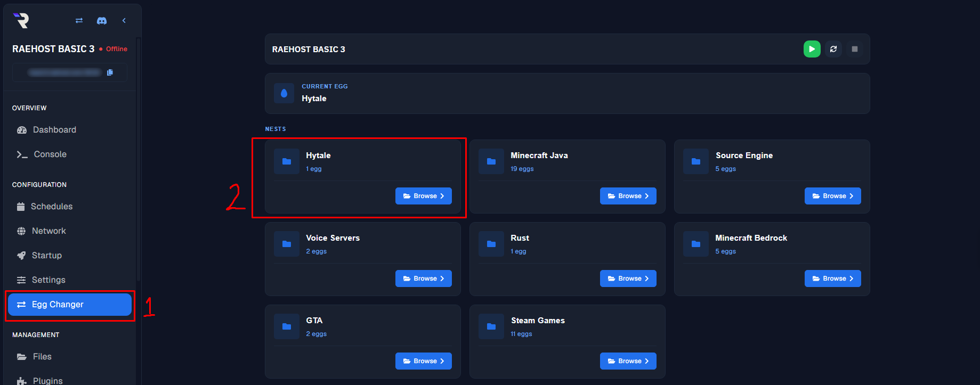Click the red Offline status label
The width and height of the screenshot is (980, 385).
point(117,49)
